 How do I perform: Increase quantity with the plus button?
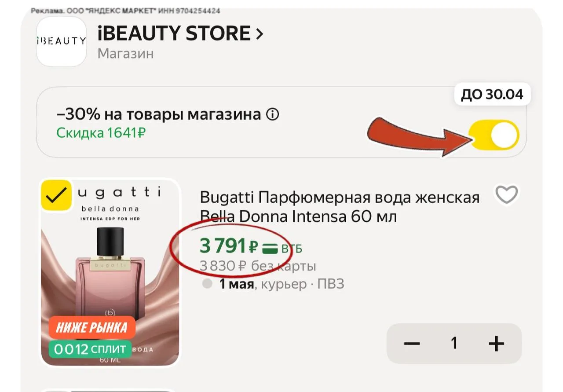coord(496,343)
